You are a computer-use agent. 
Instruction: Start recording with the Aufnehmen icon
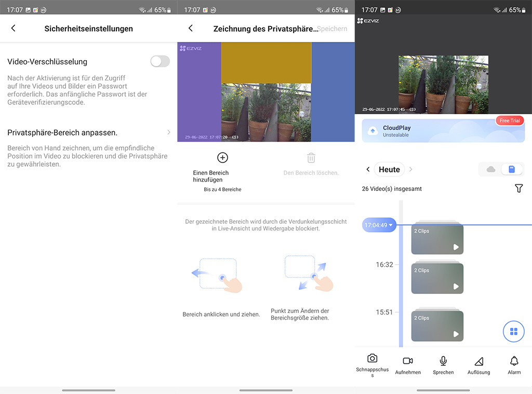pyautogui.click(x=408, y=361)
